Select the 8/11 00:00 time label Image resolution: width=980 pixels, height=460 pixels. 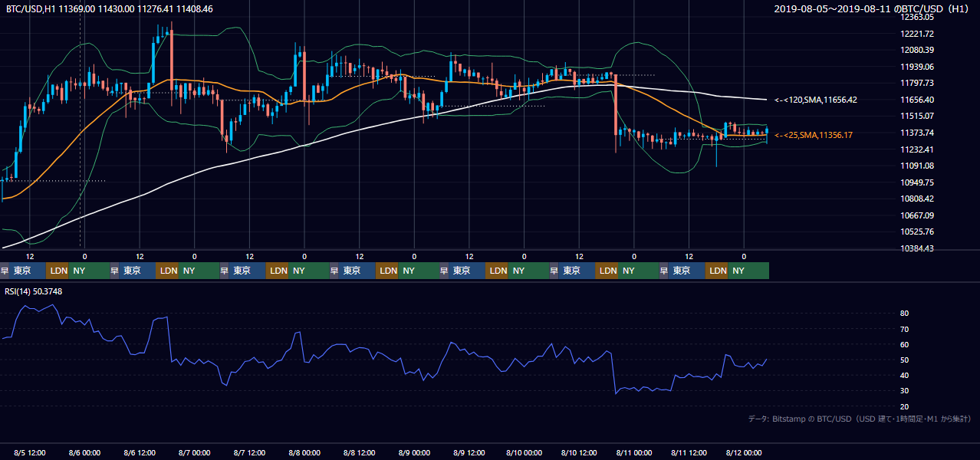634,453
